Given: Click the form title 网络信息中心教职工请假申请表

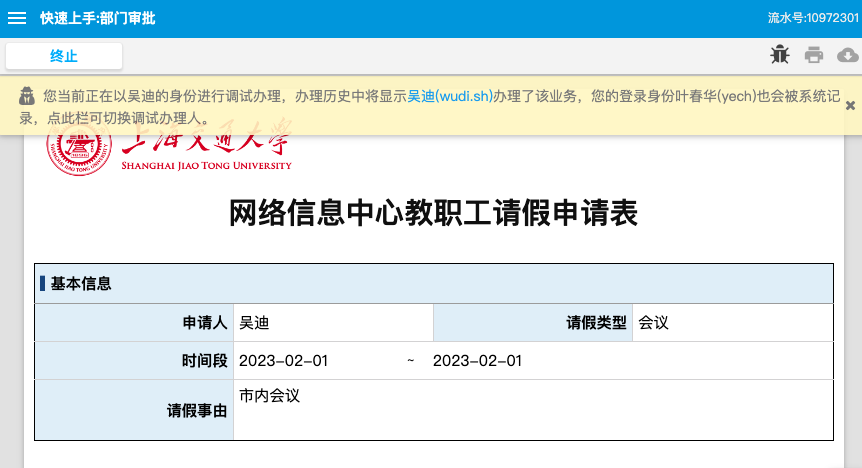Looking at the screenshot, I should pos(433,213).
